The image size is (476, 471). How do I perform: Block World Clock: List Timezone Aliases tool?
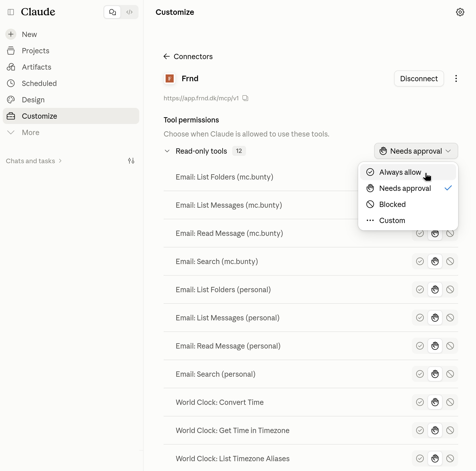tap(450, 458)
